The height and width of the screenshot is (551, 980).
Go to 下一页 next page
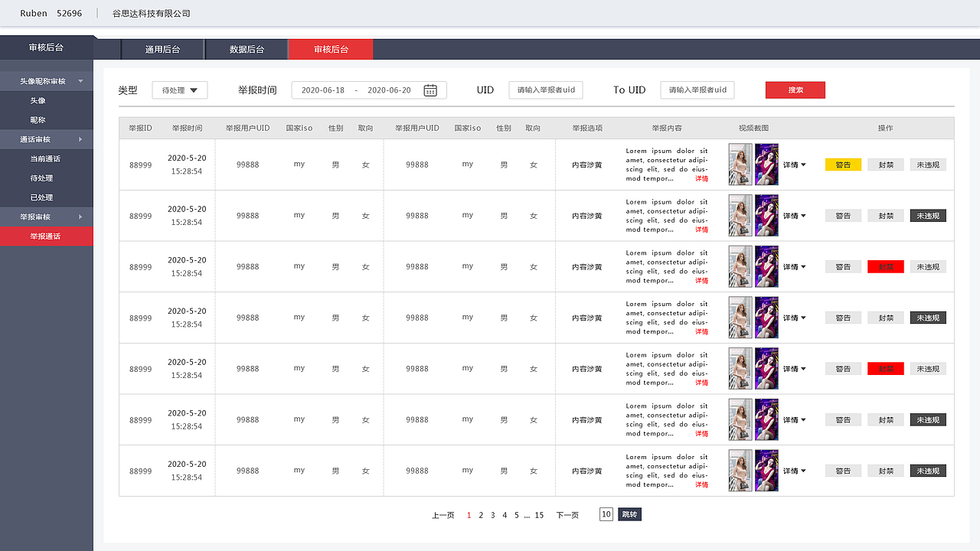pos(567,515)
